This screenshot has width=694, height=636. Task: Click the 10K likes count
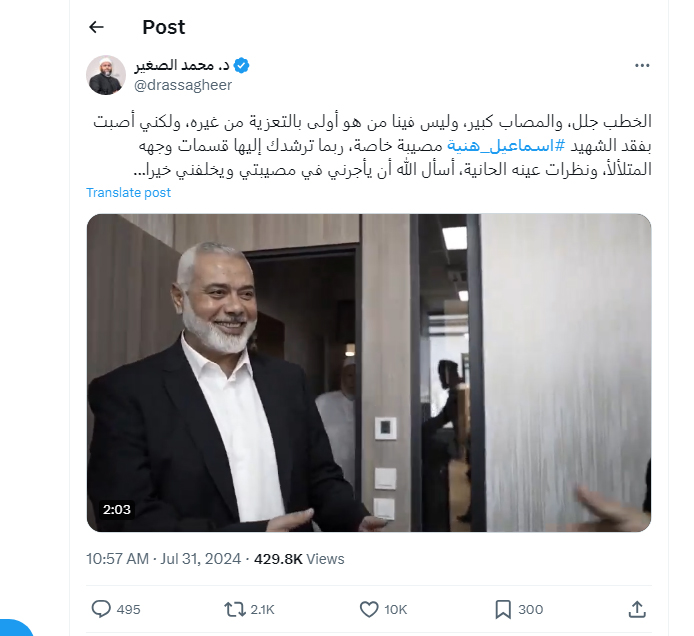tap(395, 609)
